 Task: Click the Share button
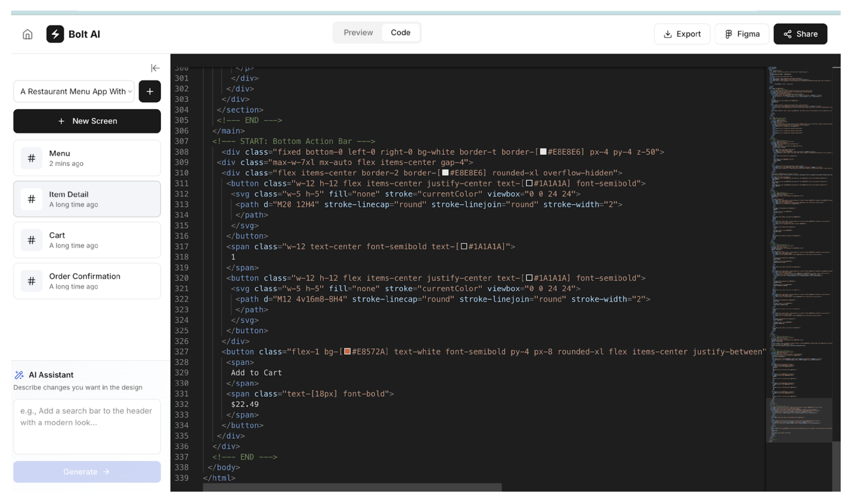(x=800, y=34)
